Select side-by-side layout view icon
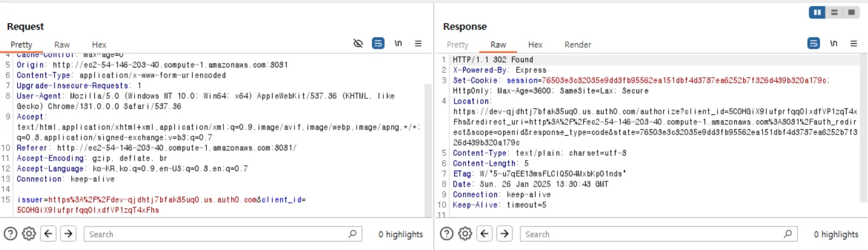 click(x=818, y=12)
